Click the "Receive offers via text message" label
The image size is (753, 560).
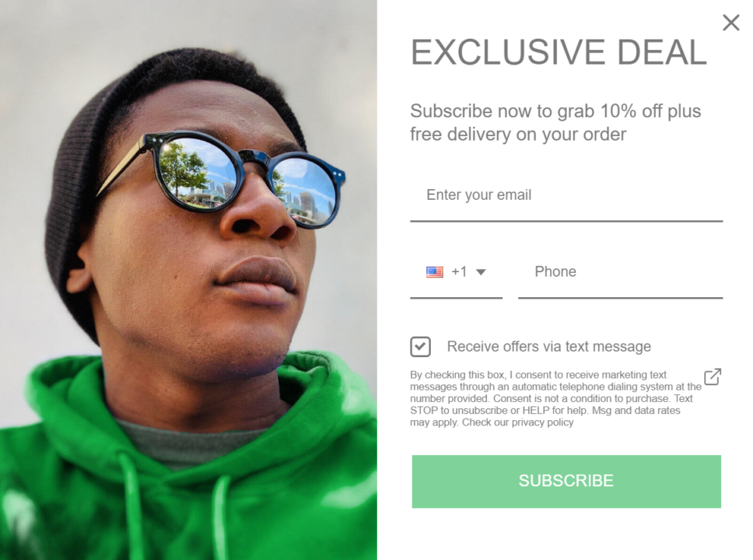click(548, 347)
